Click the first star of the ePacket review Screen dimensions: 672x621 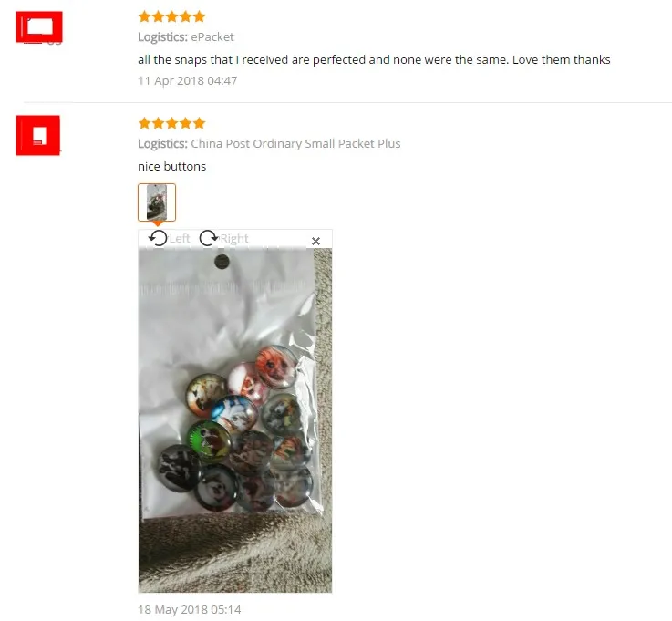[x=144, y=16]
